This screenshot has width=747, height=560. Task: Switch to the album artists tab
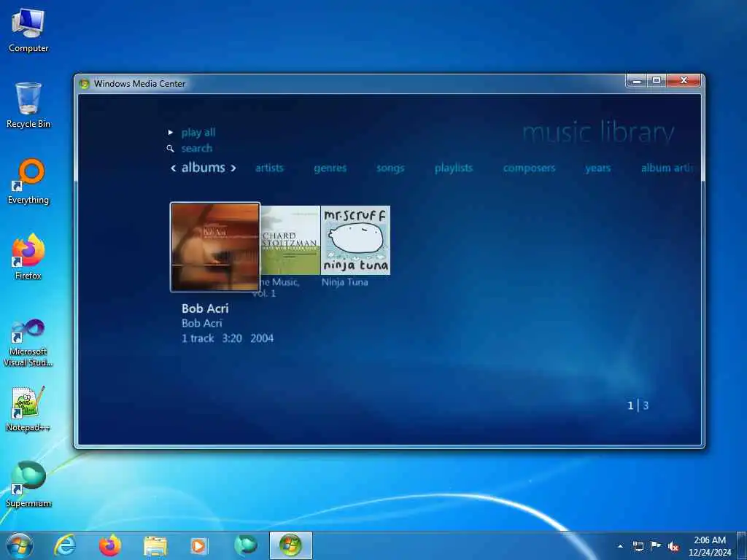pos(667,168)
